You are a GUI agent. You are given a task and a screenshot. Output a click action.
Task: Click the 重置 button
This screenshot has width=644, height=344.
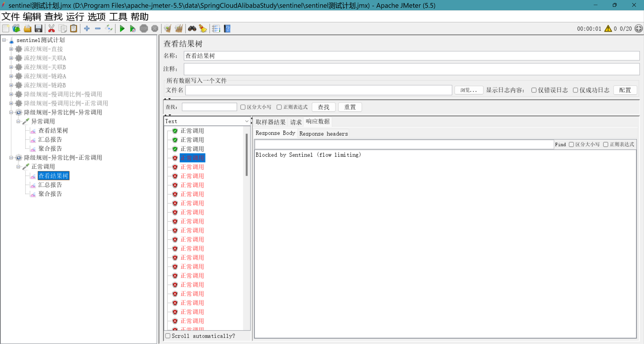click(x=350, y=107)
